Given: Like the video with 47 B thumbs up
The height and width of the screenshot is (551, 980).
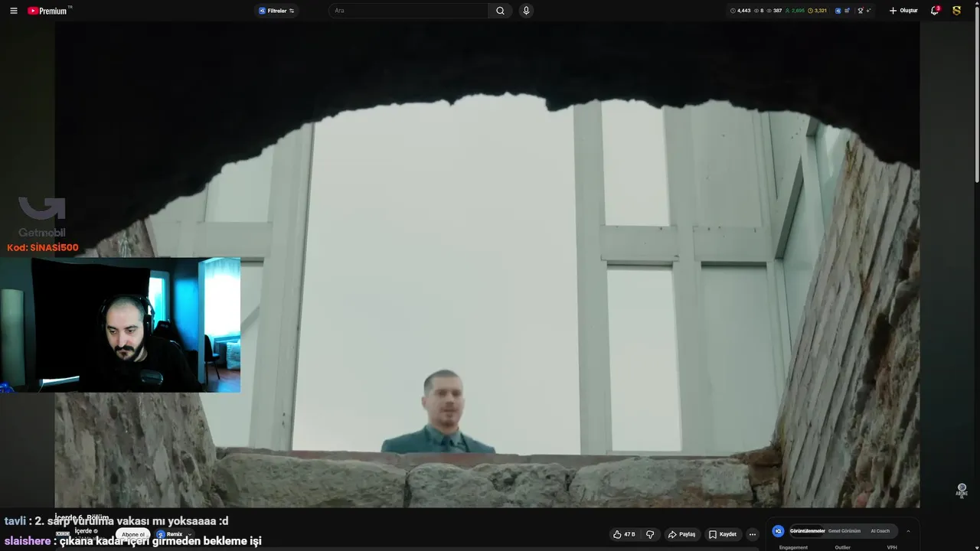Looking at the screenshot, I should click(x=624, y=534).
